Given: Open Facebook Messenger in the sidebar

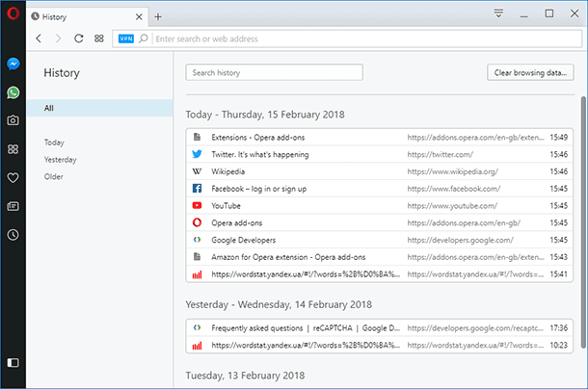Looking at the screenshot, I should coord(13,65).
